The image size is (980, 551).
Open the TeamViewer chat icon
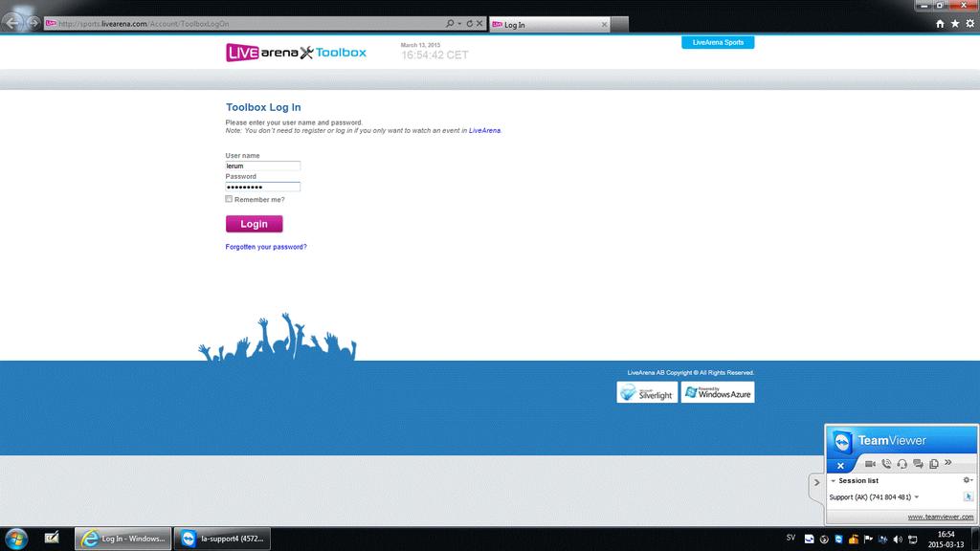(x=918, y=464)
